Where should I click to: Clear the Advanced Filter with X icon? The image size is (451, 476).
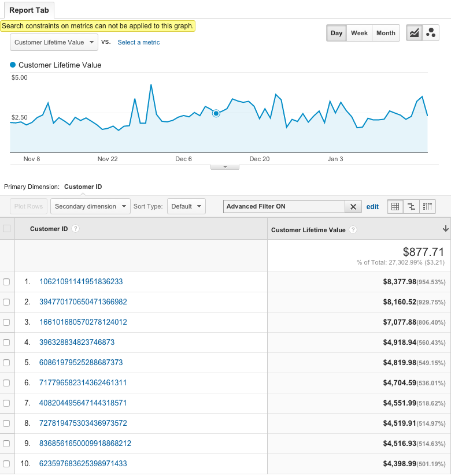[x=353, y=207]
